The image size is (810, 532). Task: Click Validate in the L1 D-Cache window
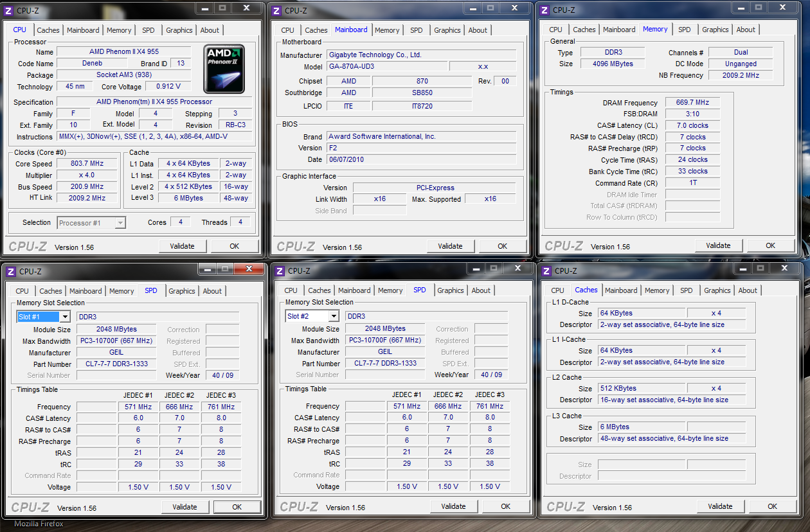coord(720,506)
